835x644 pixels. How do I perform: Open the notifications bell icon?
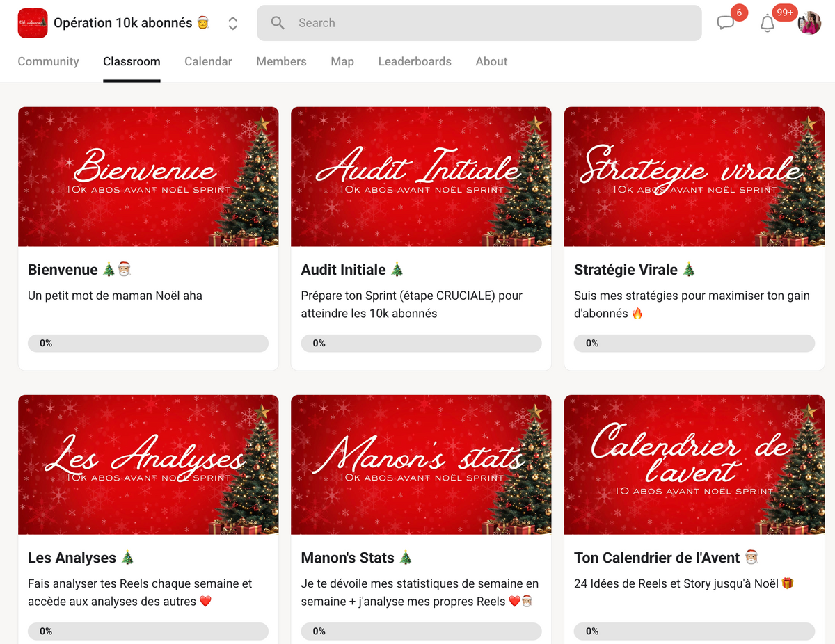(768, 23)
